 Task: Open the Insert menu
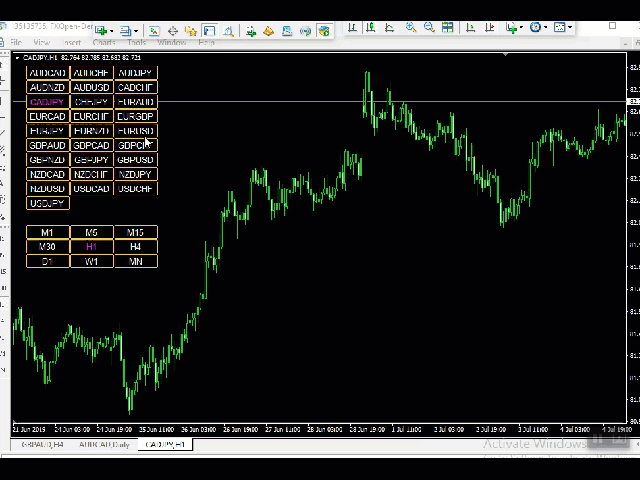[72, 42]
